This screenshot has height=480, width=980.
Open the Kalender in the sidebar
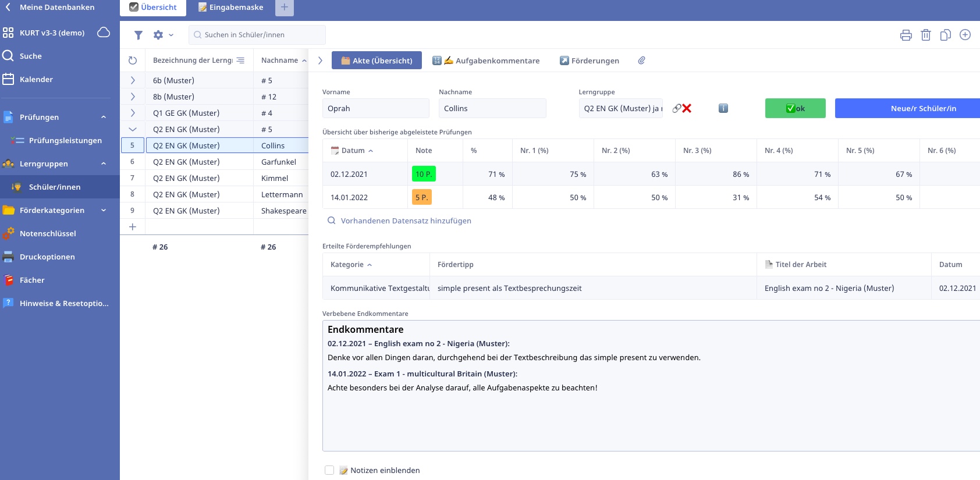(x=36, y=79)
